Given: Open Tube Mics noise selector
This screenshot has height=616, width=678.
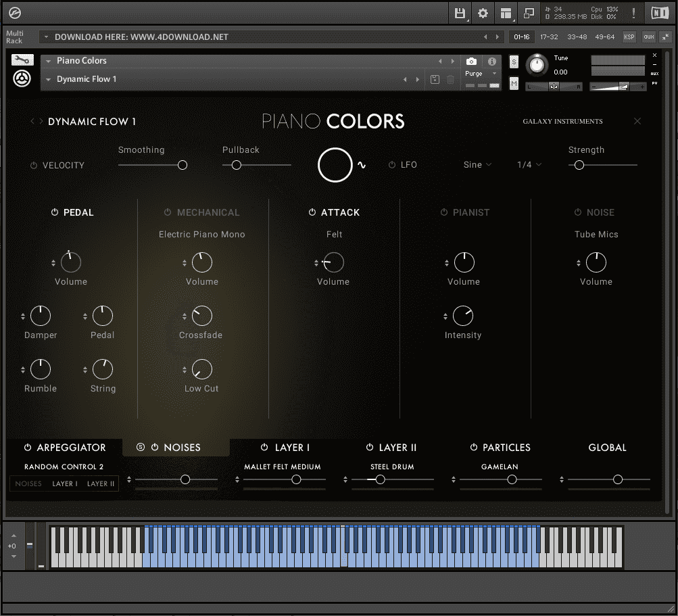Looking at the screenshot, I should coord(596,235).
